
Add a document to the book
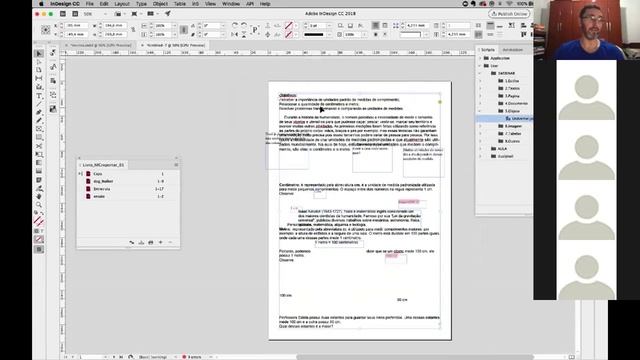click(160, 242)
